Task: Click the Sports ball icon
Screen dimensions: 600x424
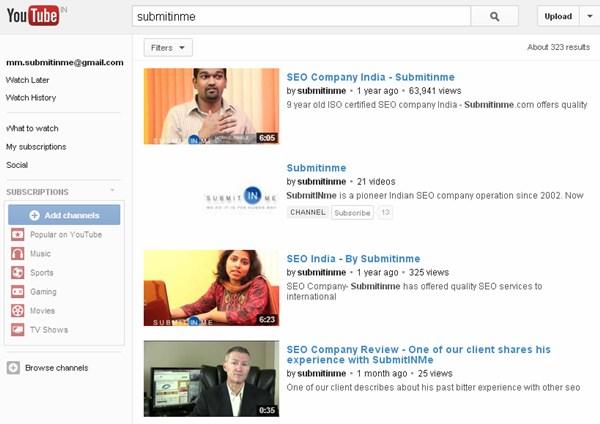Action: [x=18, y=272]
